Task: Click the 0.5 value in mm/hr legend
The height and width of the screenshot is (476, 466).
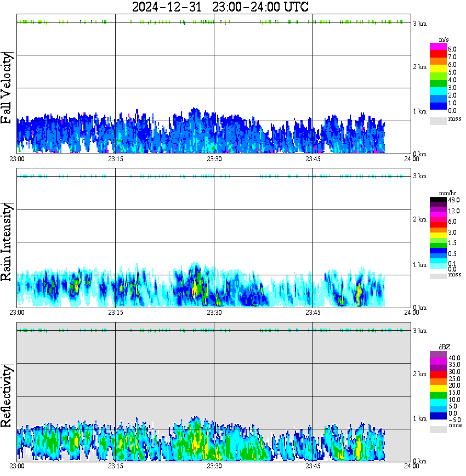Action: tap(452, 254)
